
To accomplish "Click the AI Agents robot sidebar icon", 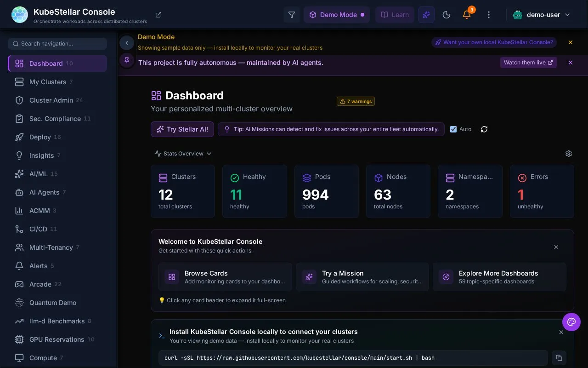I will point(19,192).
